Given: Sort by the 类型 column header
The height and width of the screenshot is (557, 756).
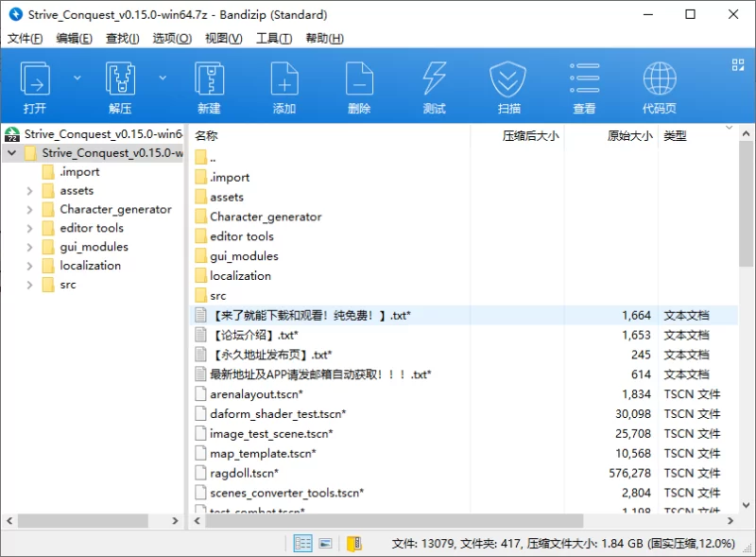Looking at the screenshot, I should 675,136.
